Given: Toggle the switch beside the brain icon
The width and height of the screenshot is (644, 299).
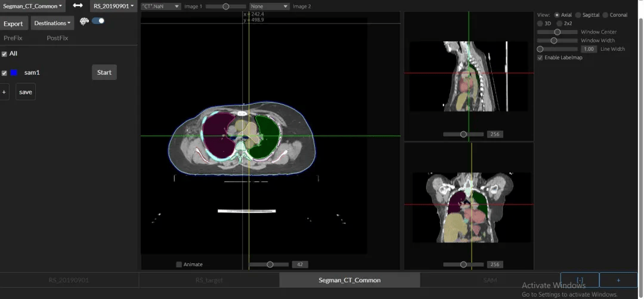Looking at the screenshot, I should (x=98, y=21).
